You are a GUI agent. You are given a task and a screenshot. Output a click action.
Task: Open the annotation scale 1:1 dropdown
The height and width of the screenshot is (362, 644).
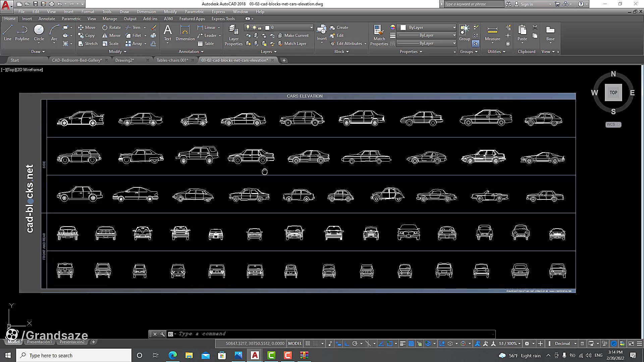point(509,344)
